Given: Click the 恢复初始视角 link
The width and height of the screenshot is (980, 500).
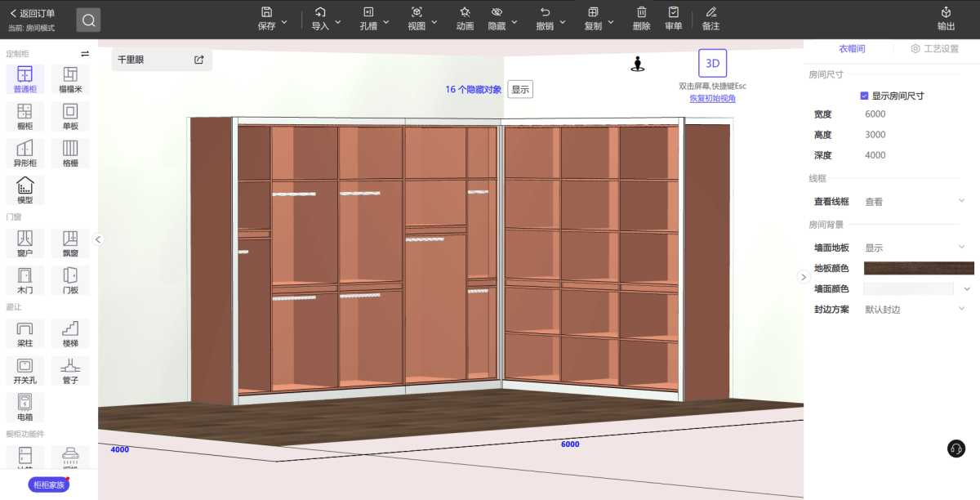Looking at the screenshot, I should click(x=712, y=98).
